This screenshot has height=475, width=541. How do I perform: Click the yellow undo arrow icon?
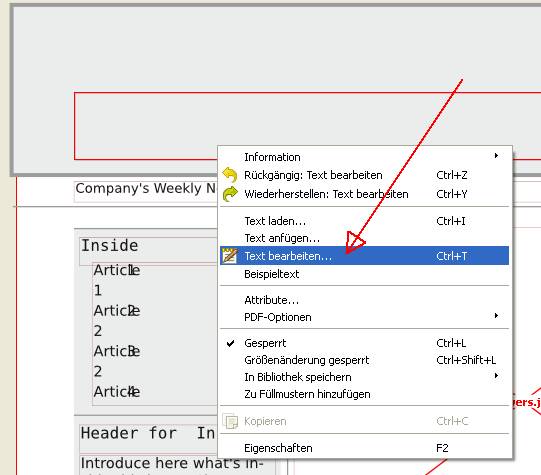230,175
